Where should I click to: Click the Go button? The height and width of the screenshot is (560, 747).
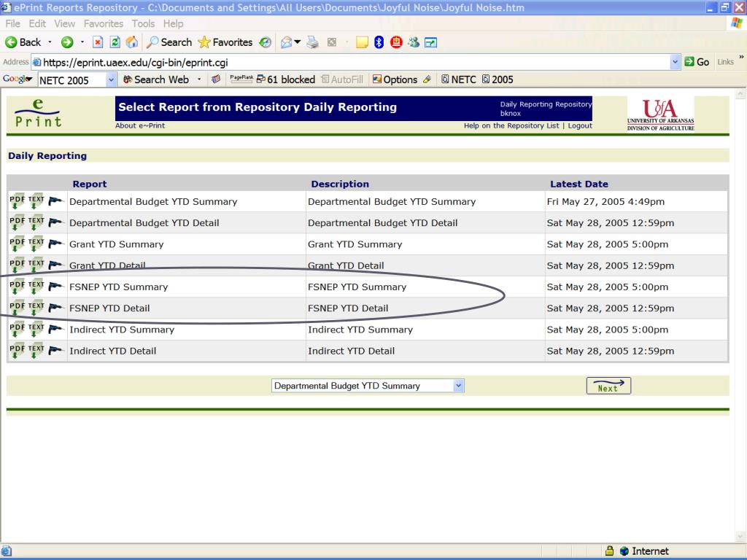click(x=697, y=62)
